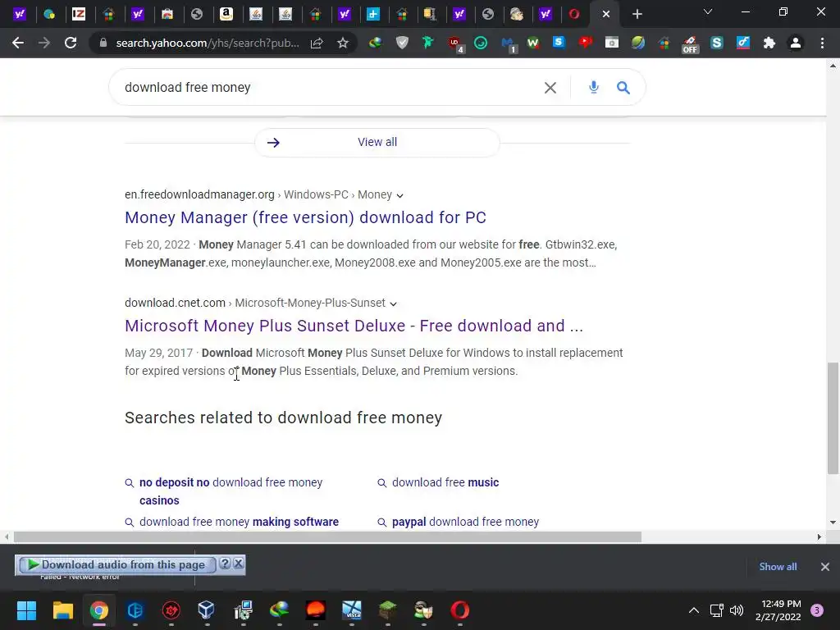Expand options next to Microsoft-Money-Plus-Sunset breadcrumb

(x=393, y=304)
